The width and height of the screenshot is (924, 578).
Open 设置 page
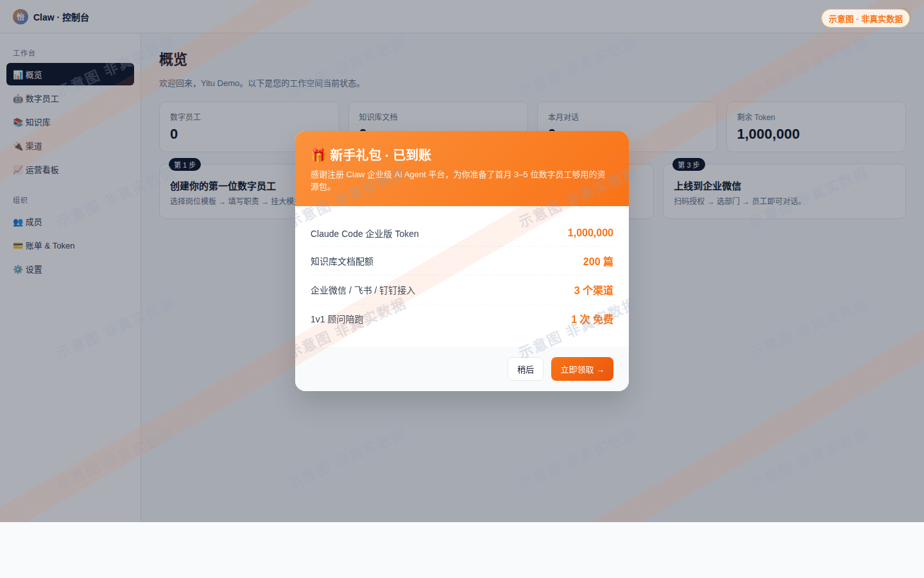pyautogui.click(x=70, y=269)
